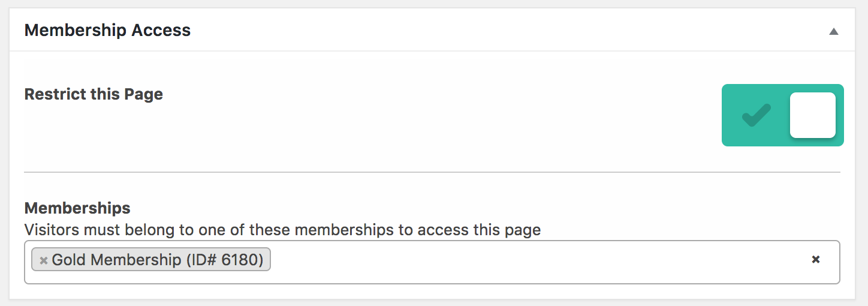Click the Membership Access panel title

(107, 31)
